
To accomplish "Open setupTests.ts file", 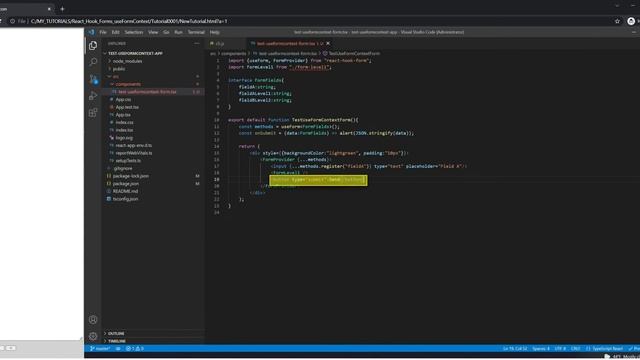I will click(128, 161).
